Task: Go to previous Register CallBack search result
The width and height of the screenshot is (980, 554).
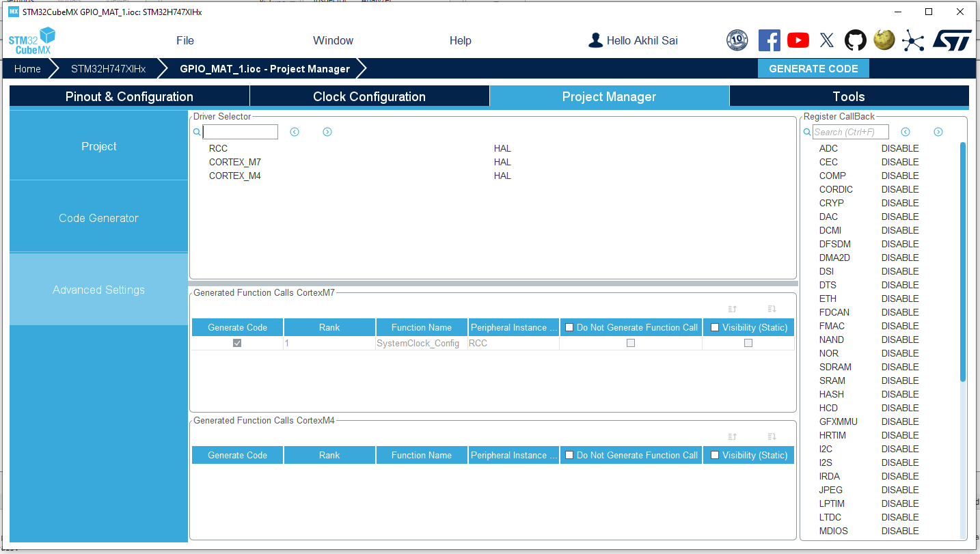Action: tap(906, 132)
